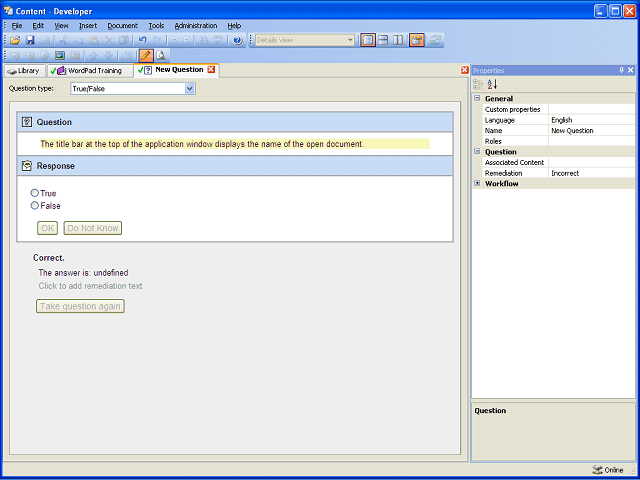640x480 pixels.
Task: Open the Question type dropdown
Action: 190,89
